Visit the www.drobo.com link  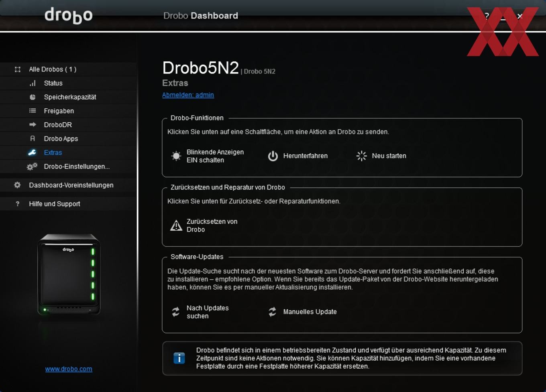point(69,369)
